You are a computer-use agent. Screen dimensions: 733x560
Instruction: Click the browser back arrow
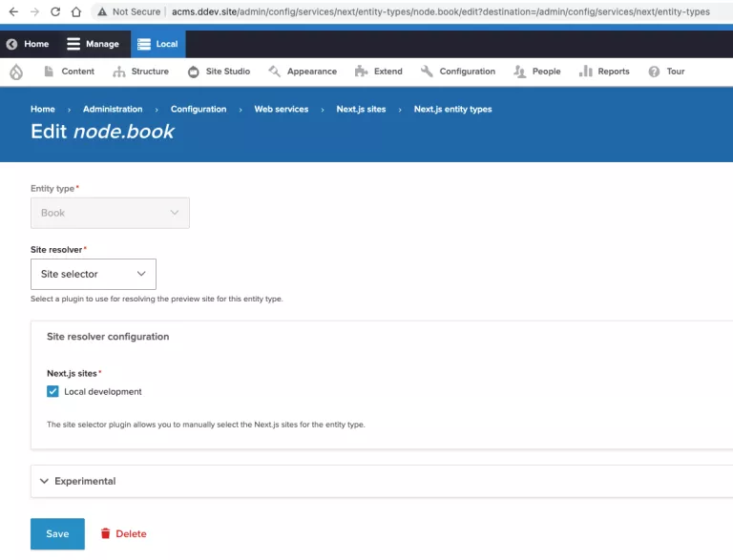pyautogui.click(x=13, y=11)
